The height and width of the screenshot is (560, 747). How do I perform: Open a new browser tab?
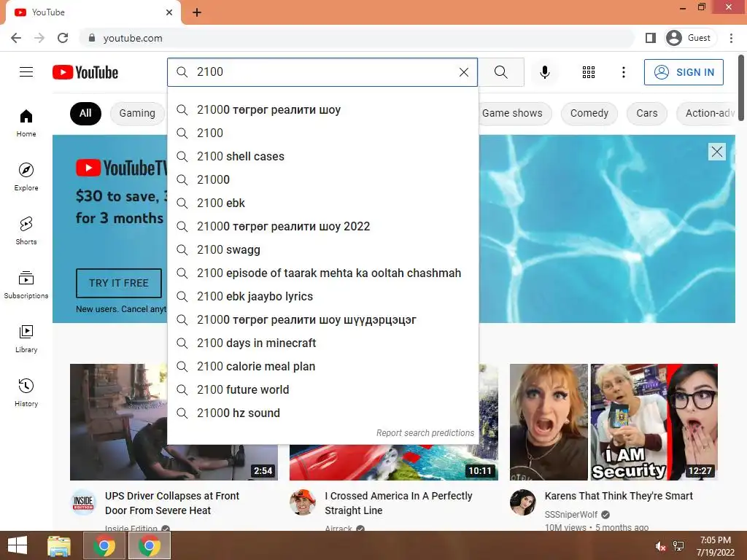197,12
